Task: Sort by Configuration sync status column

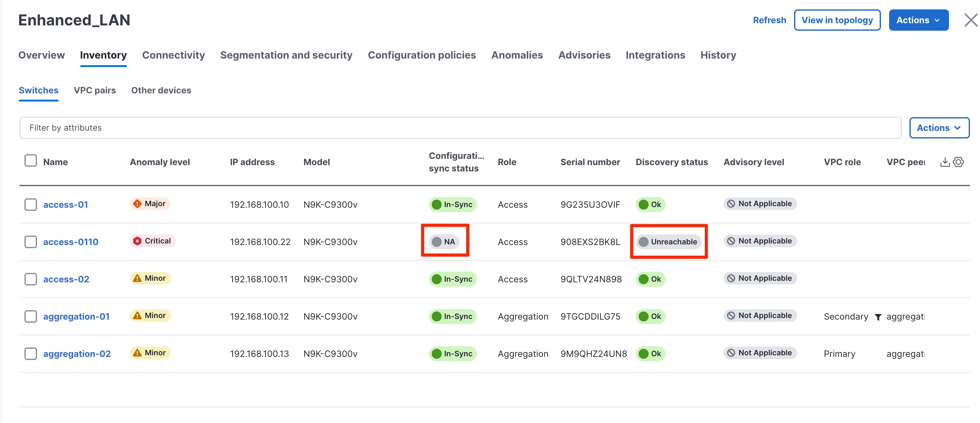Action: click(456, 162)
